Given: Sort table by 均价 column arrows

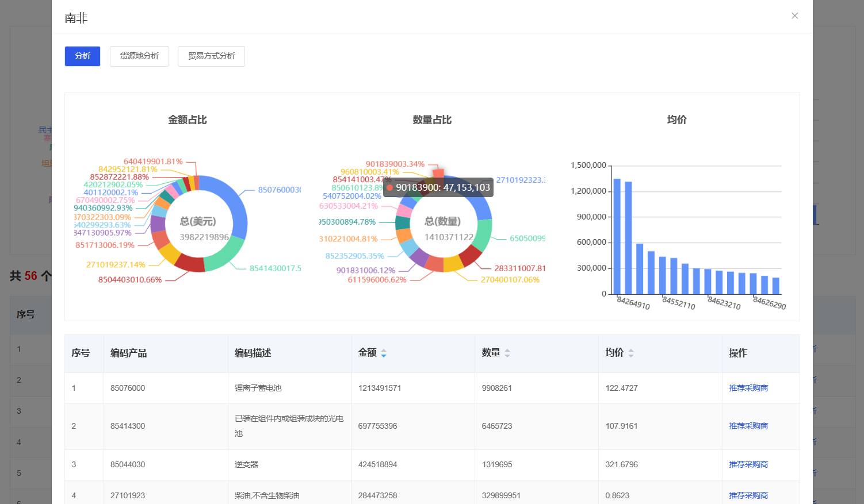Looking at the screenshot, I should 631,353.
